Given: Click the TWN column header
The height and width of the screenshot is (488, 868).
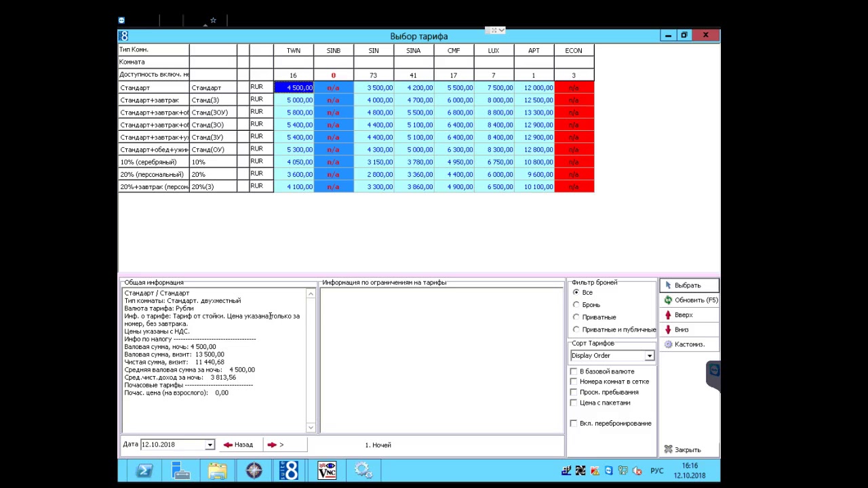Looking at the screenshot, I should (293, 50).
